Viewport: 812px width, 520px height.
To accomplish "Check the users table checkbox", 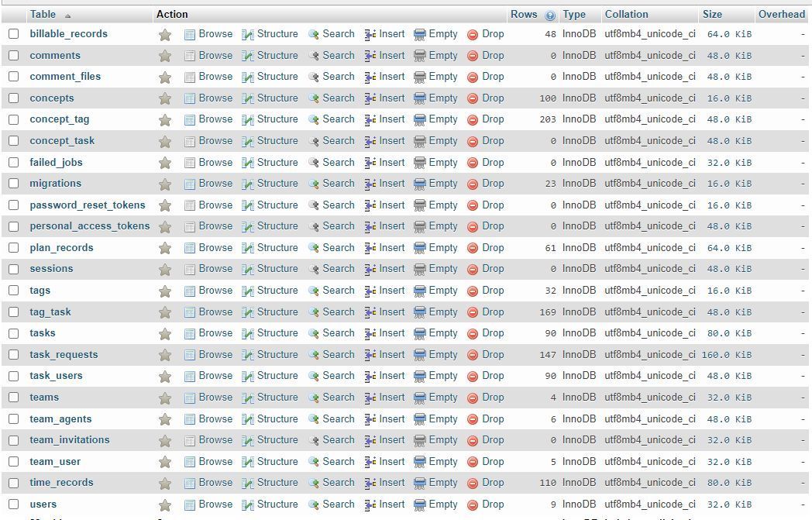I will pyautogui.click(x=14, y=504).
